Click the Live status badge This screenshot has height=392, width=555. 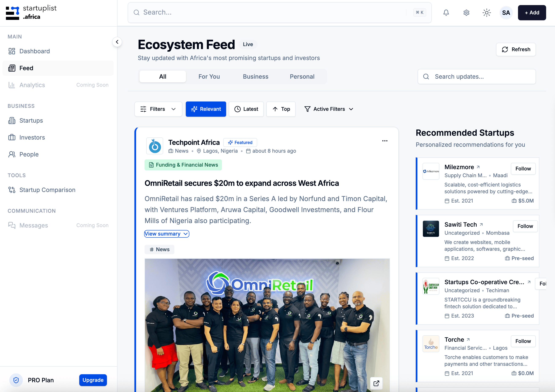tap(248, 44)
